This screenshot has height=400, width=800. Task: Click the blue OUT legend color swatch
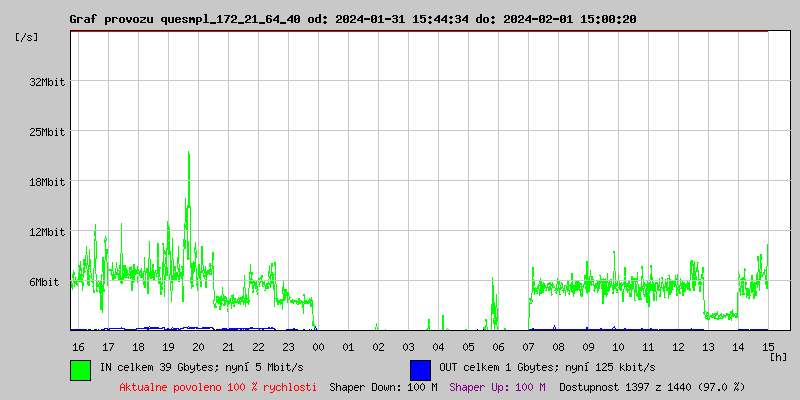(420, 369)
